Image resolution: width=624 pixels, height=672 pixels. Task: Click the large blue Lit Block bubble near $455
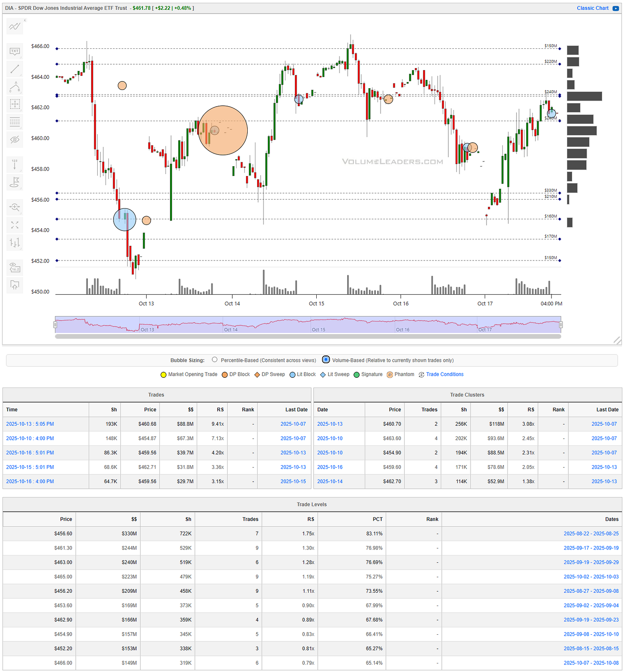coord(125,220)
